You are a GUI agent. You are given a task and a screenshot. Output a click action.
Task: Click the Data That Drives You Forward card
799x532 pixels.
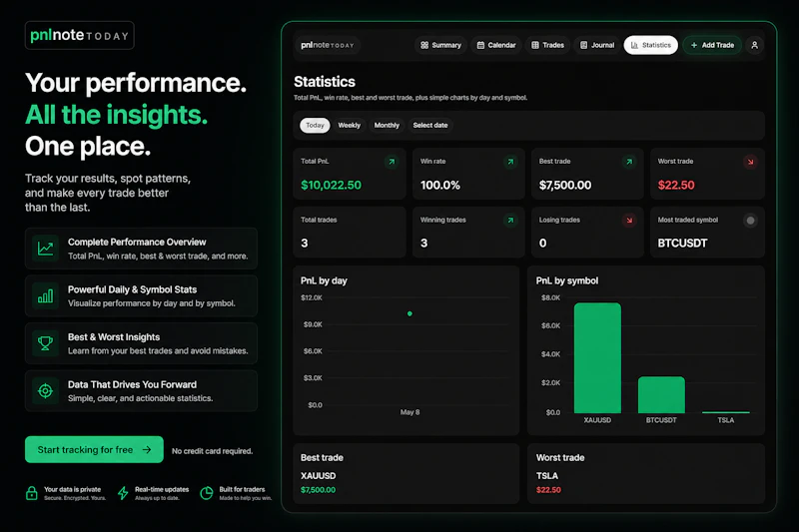point(141,390)
